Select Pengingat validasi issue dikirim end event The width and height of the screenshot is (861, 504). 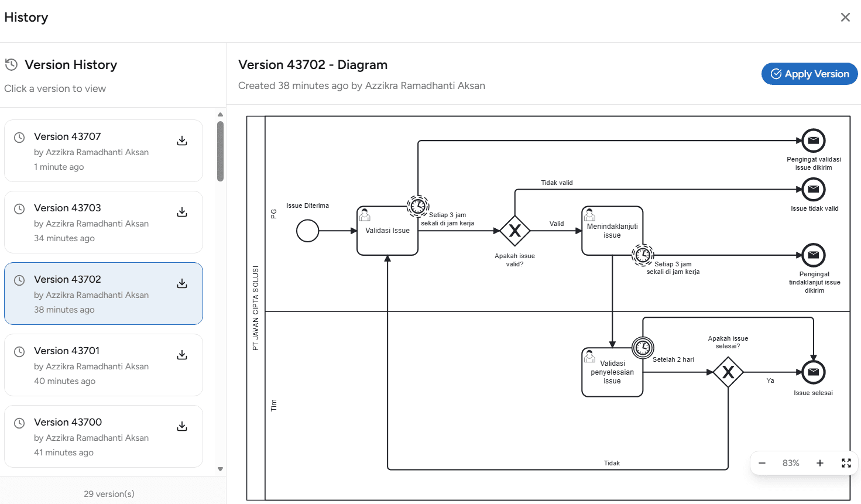(814, 140)
